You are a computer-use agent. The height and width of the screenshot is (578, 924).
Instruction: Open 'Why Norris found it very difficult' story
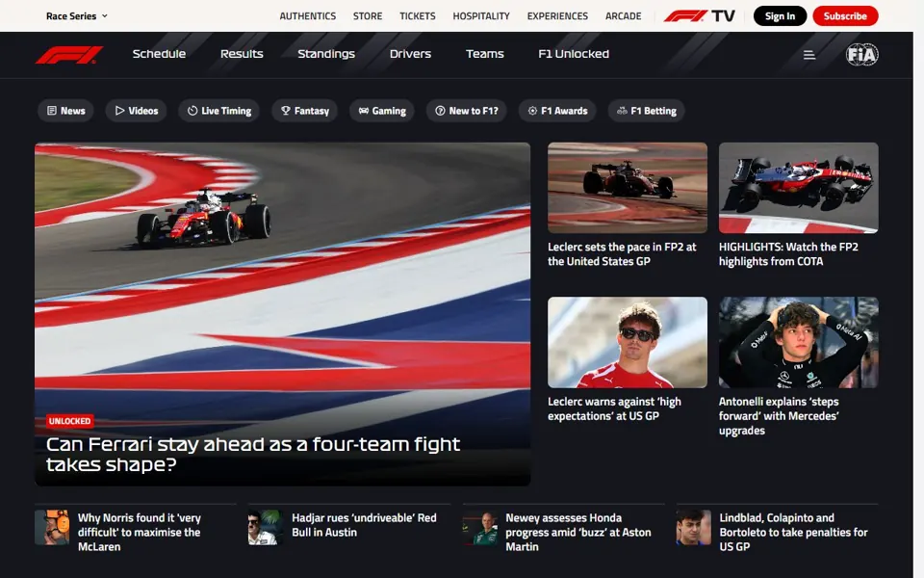point(139,532)
